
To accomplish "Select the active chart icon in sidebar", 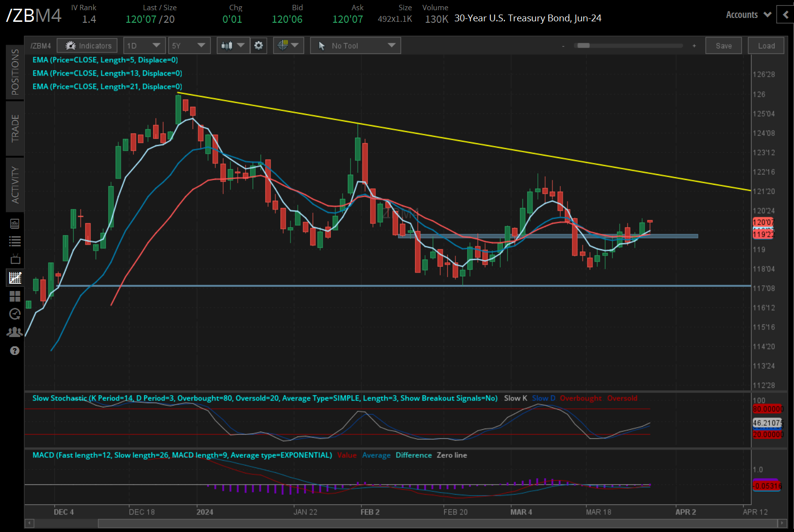I will point(15,278).
